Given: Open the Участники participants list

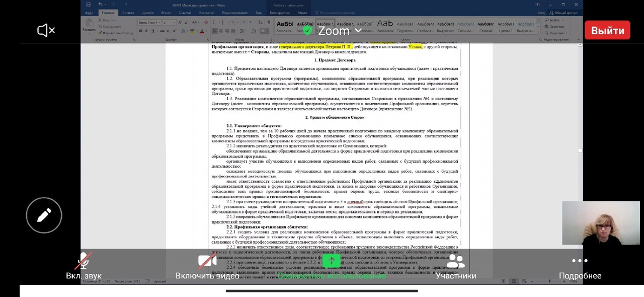Looking at the screenshot, I should coord(456,267).
